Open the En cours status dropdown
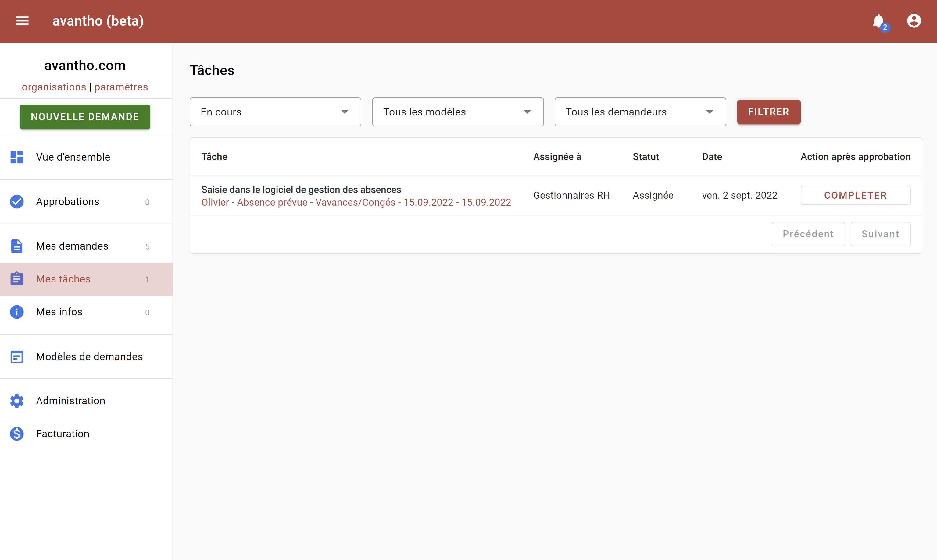This screenshot has width=937, height=560. (x=275, y=112)
